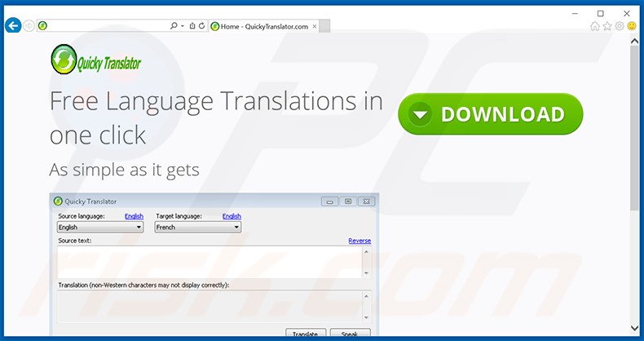Open the Target language French dropdown
The width and height of the screenshot is (644, 341).
[198, 227]
